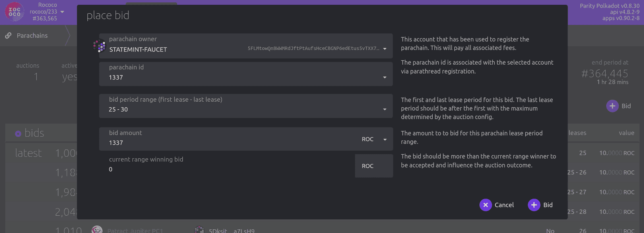Image resolution: width=644 pixels, height=233 pixels.
Task: Click the Cancel button's X icon
Action: [x=485, y=205]
